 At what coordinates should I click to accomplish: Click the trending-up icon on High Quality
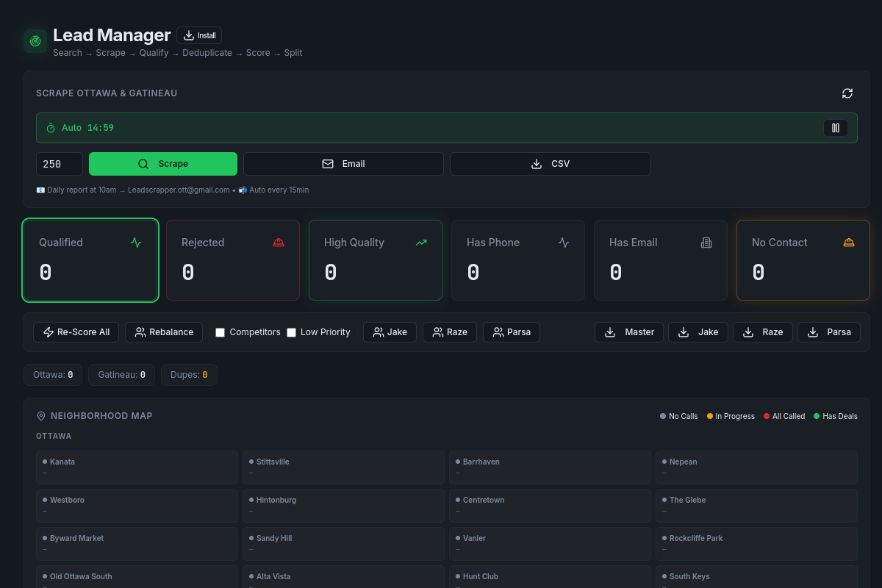click(x=421, y=243)
